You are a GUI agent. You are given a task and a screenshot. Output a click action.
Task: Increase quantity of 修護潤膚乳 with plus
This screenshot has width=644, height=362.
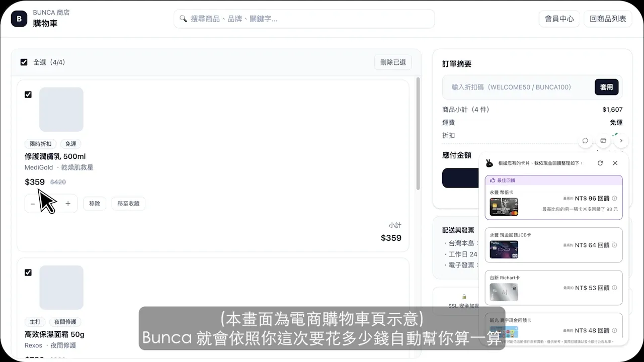click(x=68, y=204)
